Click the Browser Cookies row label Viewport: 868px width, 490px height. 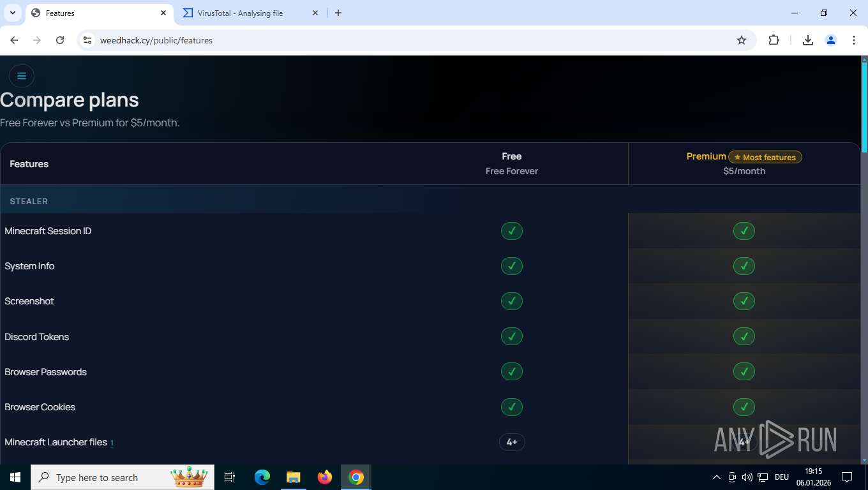coord(40,407)
